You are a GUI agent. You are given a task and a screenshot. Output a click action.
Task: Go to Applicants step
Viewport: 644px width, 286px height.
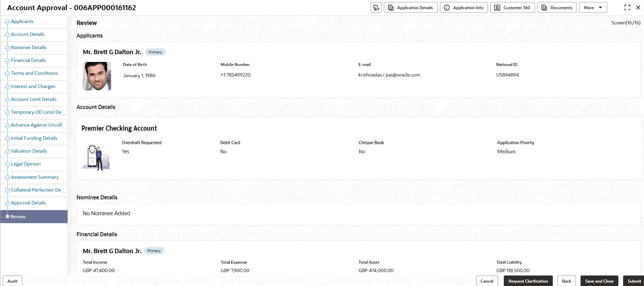22,21
